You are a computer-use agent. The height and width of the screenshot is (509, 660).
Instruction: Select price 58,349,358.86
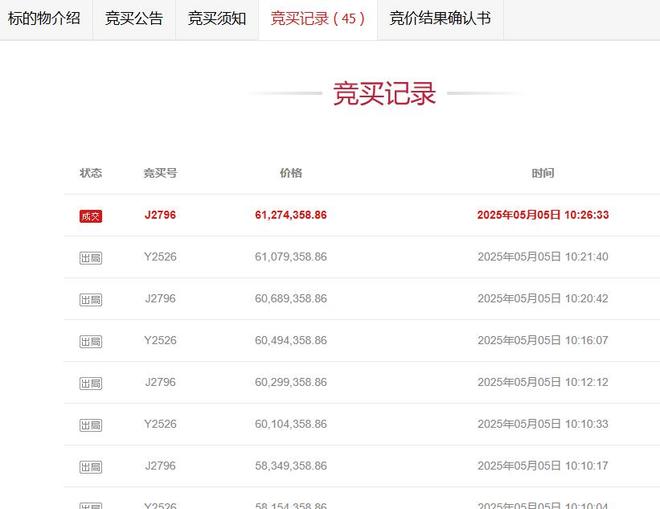[x=291, y=465]
